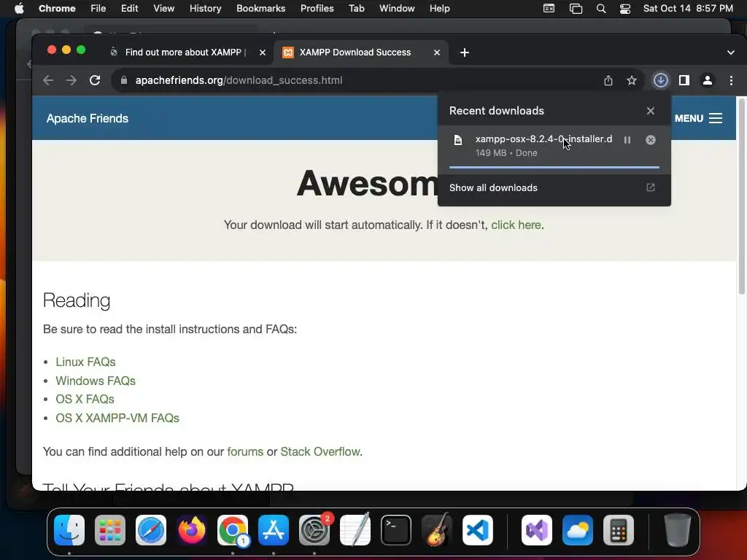Bookmark this page with the star icon
Image resolution: width=747 pixels, height=560 pixels.
pyautogui.click(x=632, y=80)
